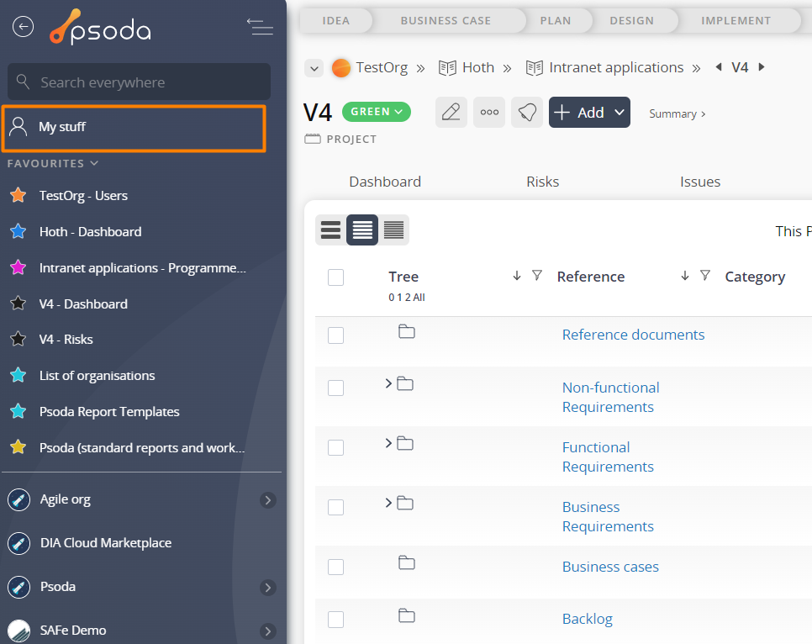Expand the SAFe Demo chevron
812x644 pixels.
[x=268, y=631]
